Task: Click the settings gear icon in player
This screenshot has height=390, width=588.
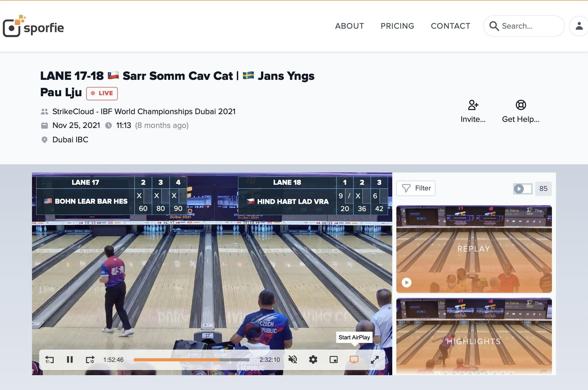Action: coord(313,360)
